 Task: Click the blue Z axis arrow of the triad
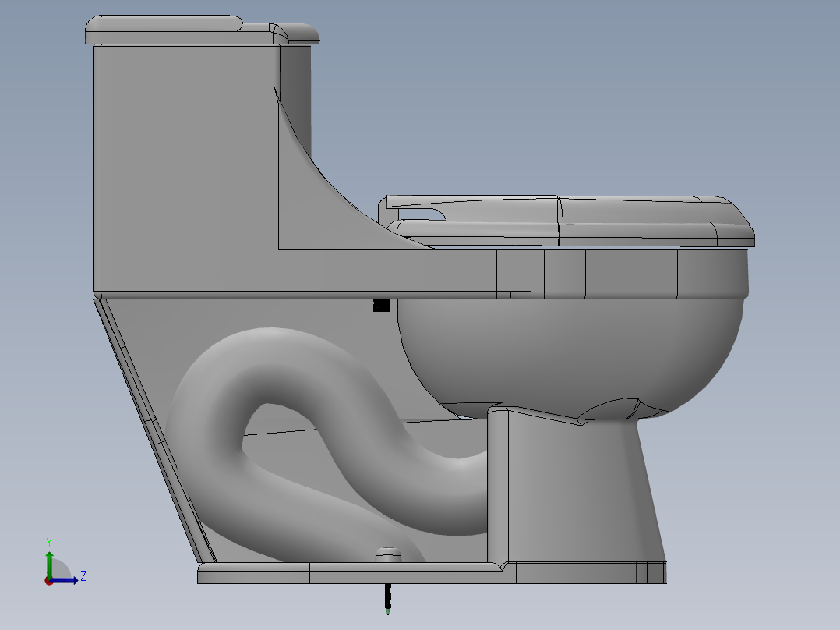(x=65, y=580)
